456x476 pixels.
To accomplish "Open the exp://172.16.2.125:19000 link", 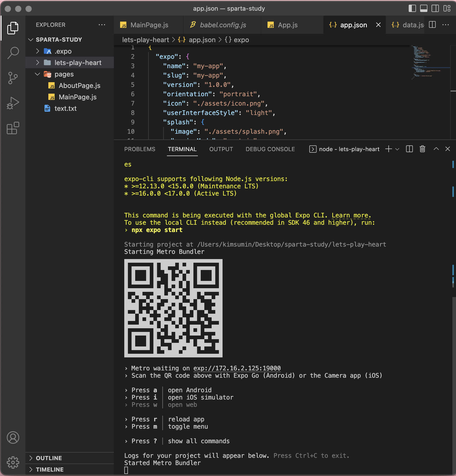I will [x=237, y=368].
